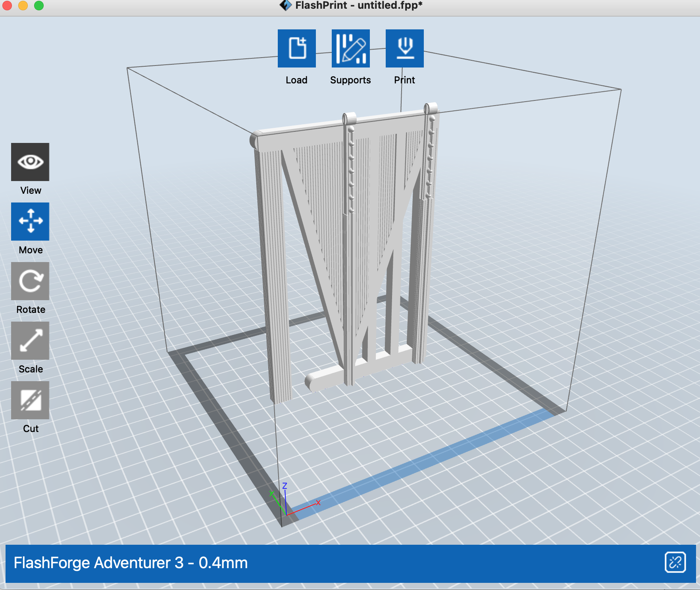Select the View eye tool
Screen dimensions: 700x590
(x=30, y=162)
